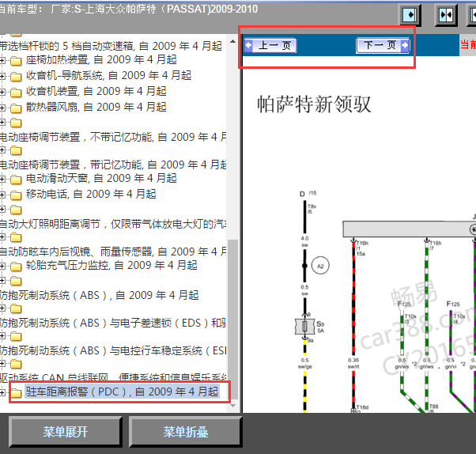476x454 pixels.
Task: Click fuse S9 5A in wiring diagram
Action: coord(305,327)
